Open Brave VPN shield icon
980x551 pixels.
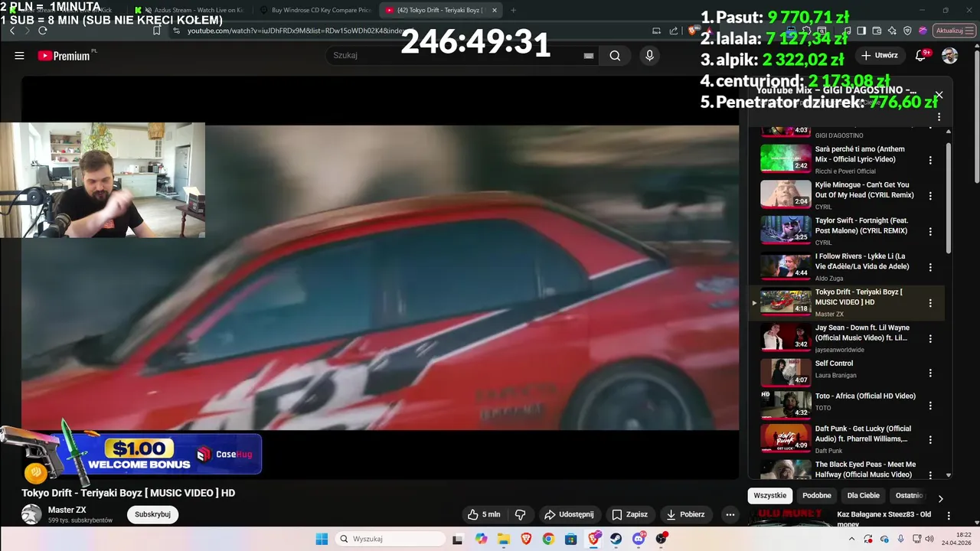click(907, 31)
